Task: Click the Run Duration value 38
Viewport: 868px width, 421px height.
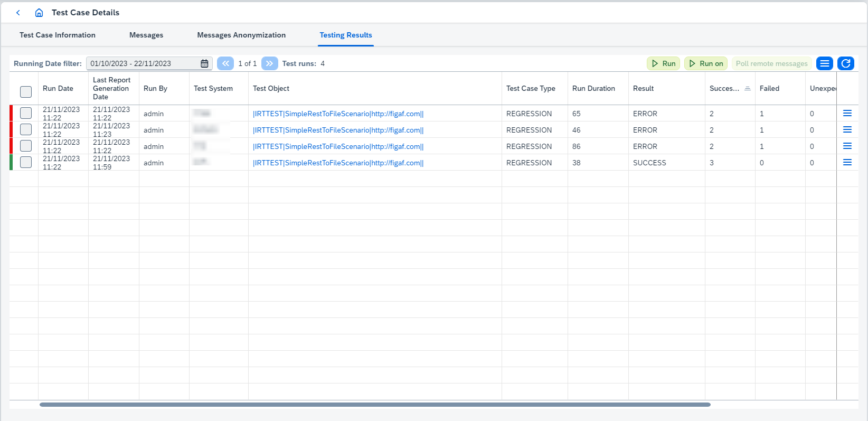Action: tap(577, 163)
